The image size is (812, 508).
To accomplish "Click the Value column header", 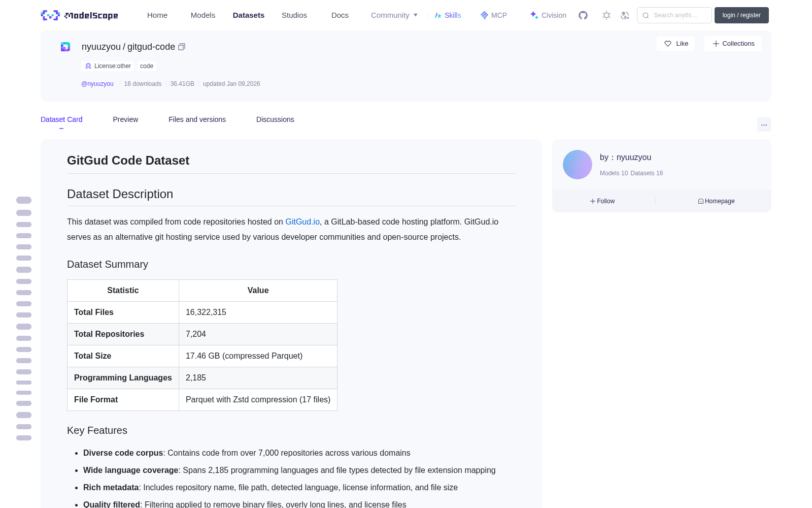I will pyautogui.click(x=258, y=291).
